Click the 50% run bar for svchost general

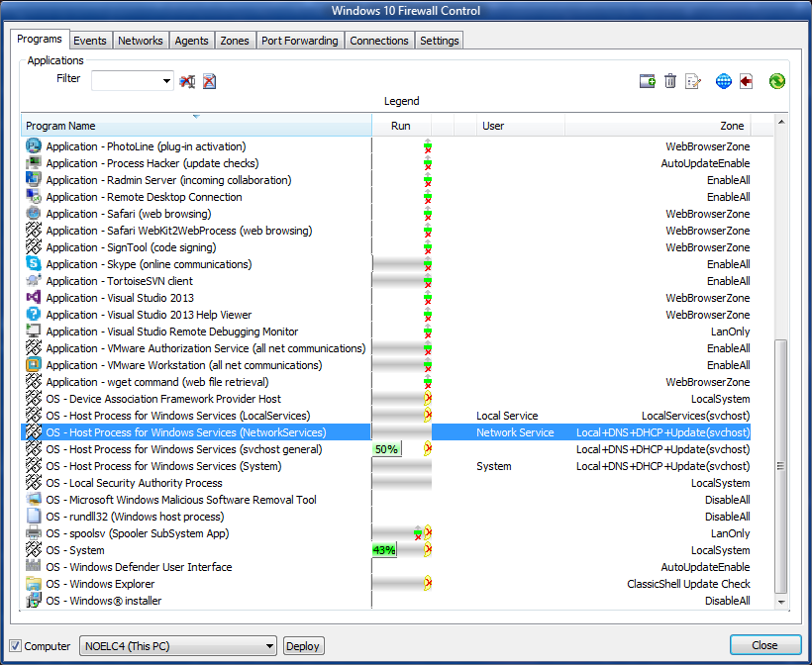click(387, 449)
